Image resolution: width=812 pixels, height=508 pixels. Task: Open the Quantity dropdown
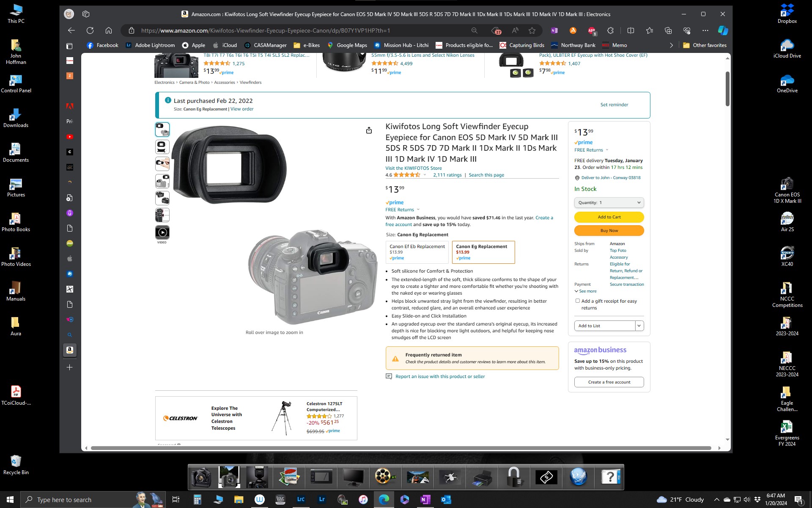pos(609,202)
